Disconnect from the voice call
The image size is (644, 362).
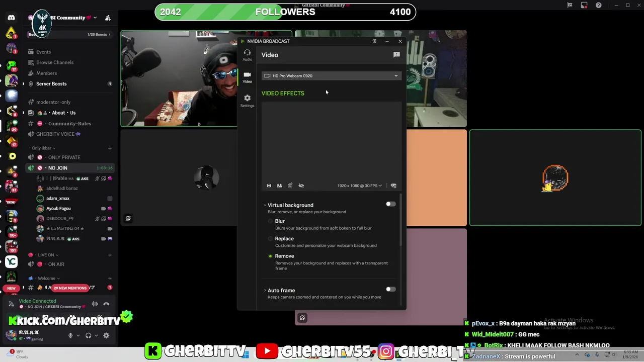click(106, 304)
